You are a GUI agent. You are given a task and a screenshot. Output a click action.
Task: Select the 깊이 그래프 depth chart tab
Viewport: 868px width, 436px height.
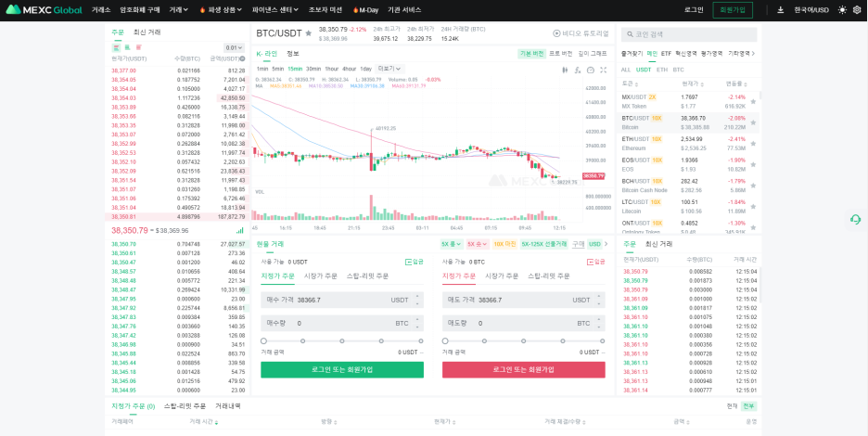[x=593, y=54]
